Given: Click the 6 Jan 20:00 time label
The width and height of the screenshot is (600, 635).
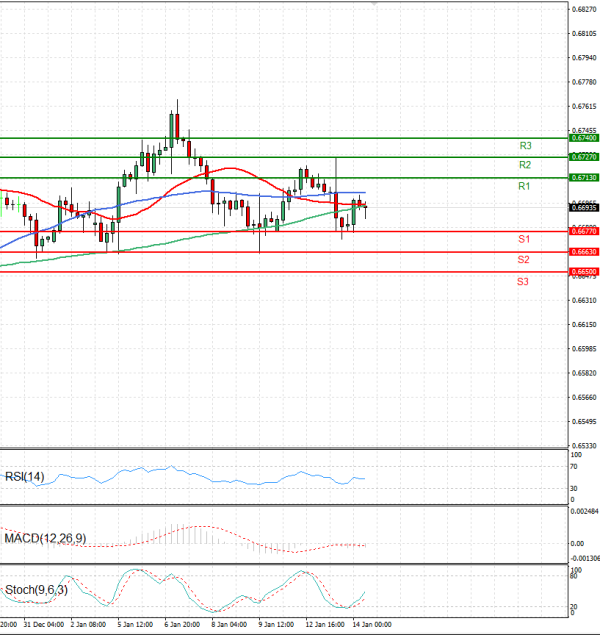Looking at the screenshot, I should [181, 625].
